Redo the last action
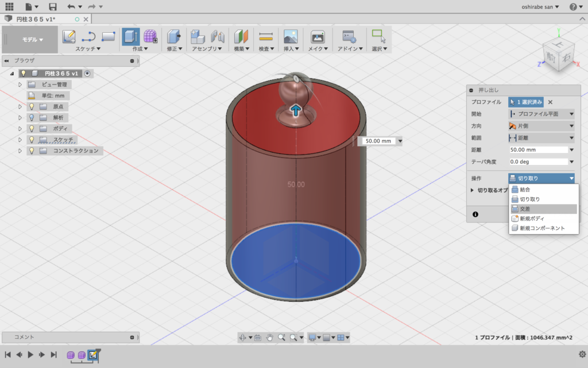Screen dimensions: 588x368 (x=92, y=6)
